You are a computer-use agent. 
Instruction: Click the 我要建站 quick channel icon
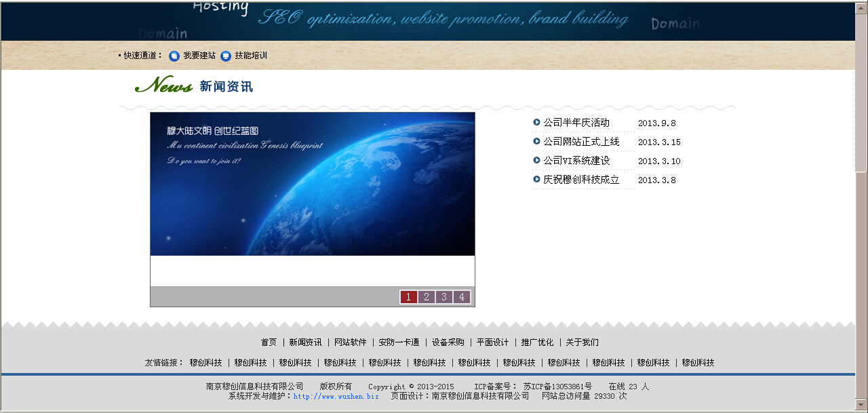(174, 56)
